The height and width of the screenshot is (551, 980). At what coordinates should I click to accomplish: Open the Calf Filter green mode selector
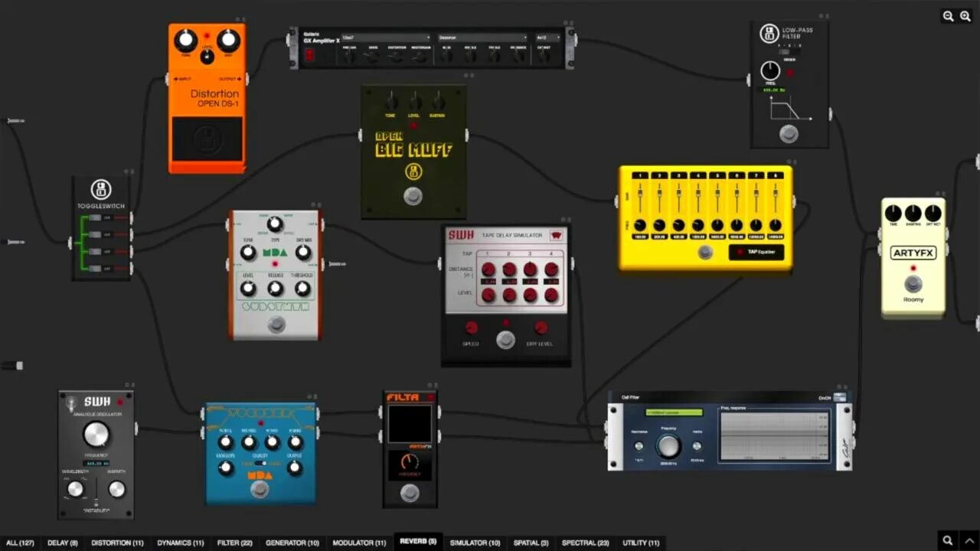[x=674, y=412]
